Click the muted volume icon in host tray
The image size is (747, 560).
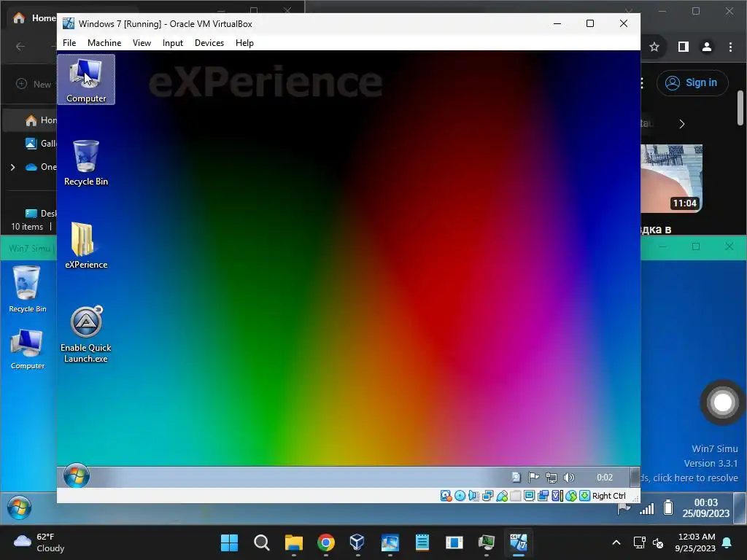(x=658, y=542)
